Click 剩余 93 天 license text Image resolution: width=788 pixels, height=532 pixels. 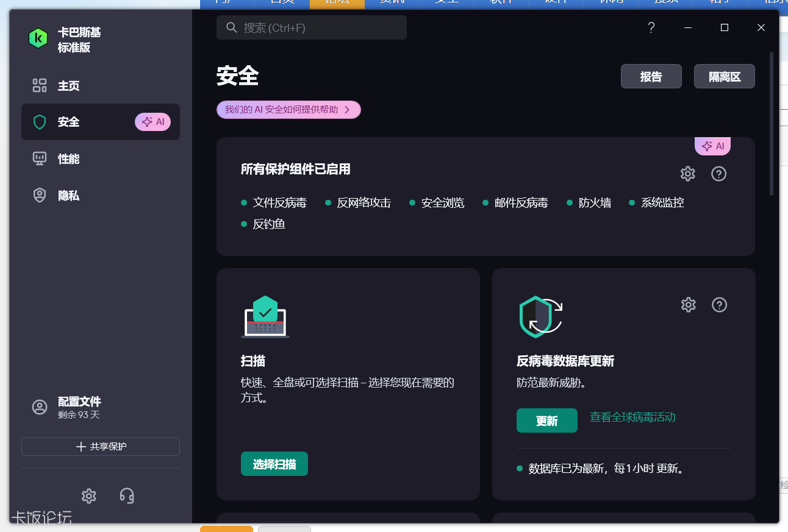tap(79, 415)
